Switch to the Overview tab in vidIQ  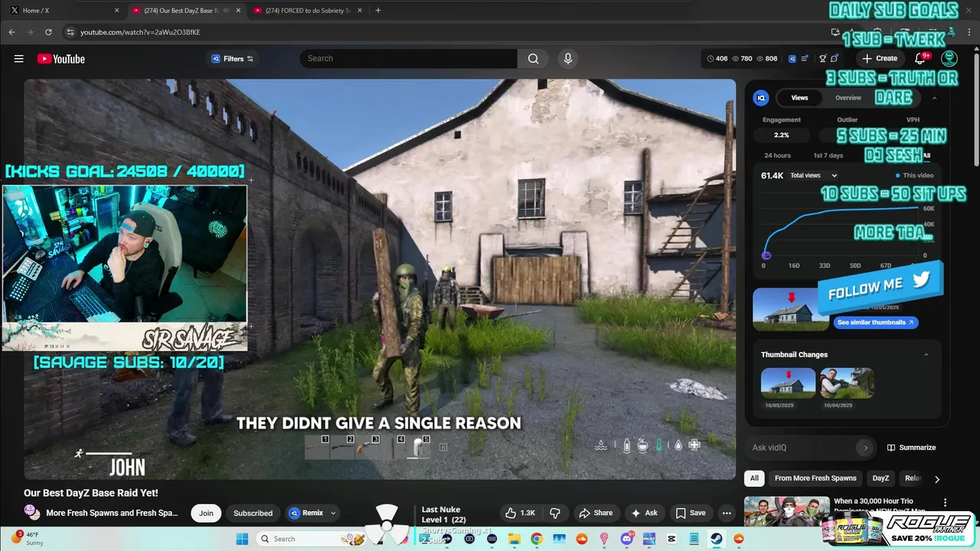pos(848,98)
